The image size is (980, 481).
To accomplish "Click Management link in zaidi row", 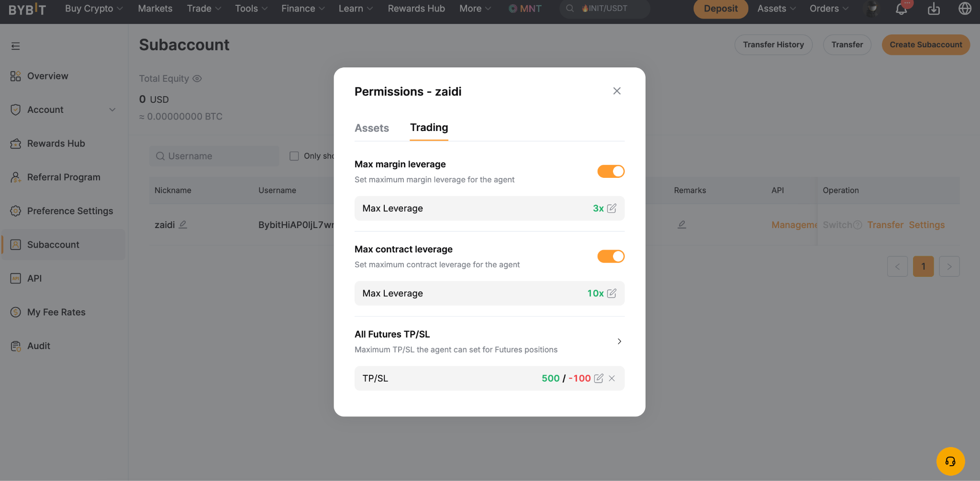I will point(794,225).
